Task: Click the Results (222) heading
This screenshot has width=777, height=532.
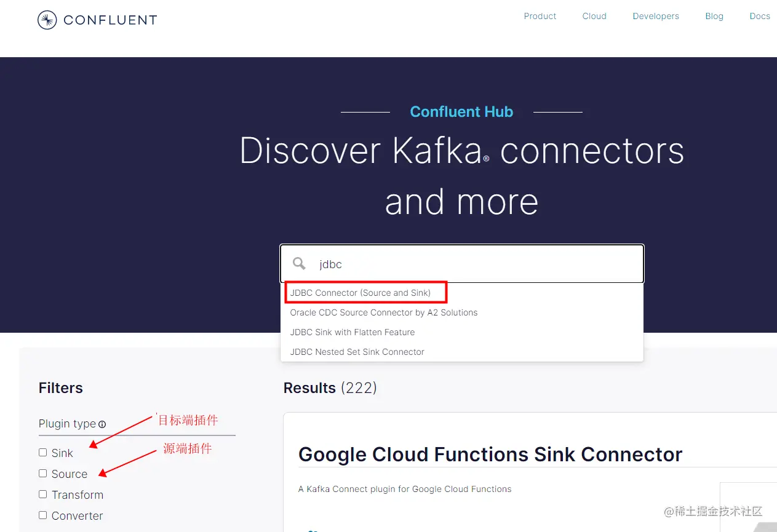Action: (x=330, y=388)
